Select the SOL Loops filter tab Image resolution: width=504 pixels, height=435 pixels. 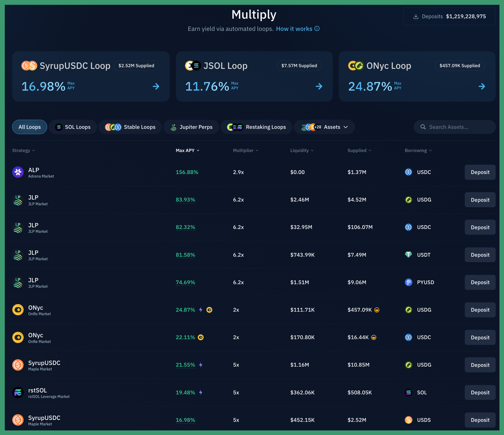point(73,127)
